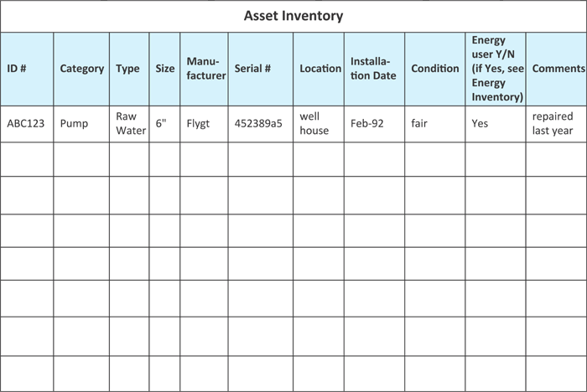Image resolution: width=587 pixels, height=392 pixels.
Task: Select the well house location cell
Action: [x=319, y=124]
